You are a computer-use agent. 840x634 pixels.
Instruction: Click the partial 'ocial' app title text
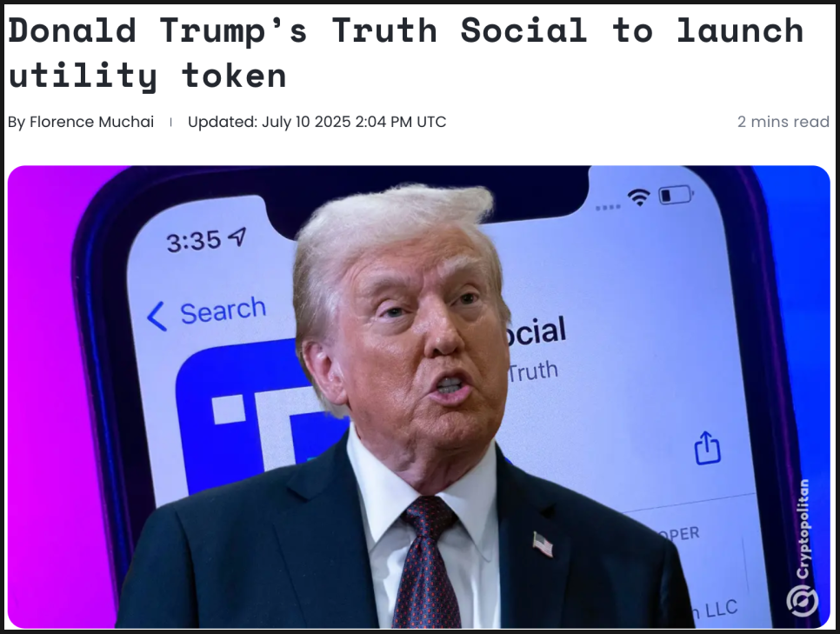point(537,331)
